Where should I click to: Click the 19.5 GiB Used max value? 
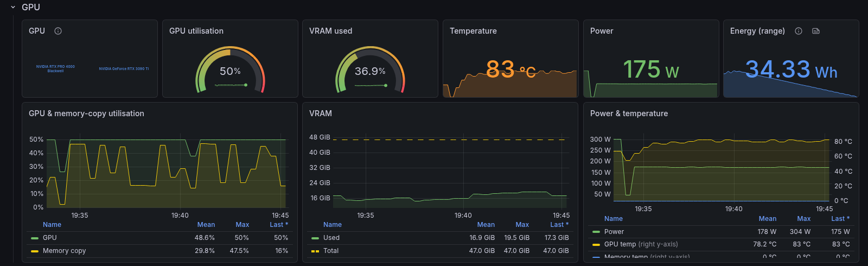(517, 238)
